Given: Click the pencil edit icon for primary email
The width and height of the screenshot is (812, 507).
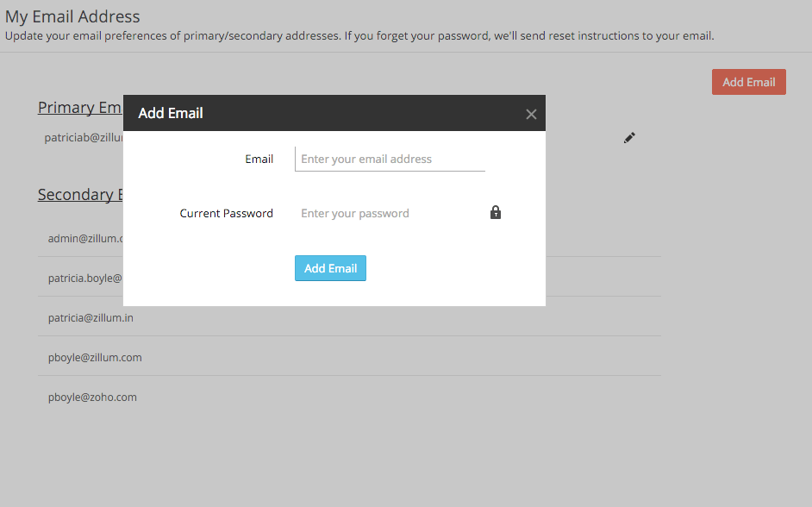Looking at the screenshot, I should (629, 137).
